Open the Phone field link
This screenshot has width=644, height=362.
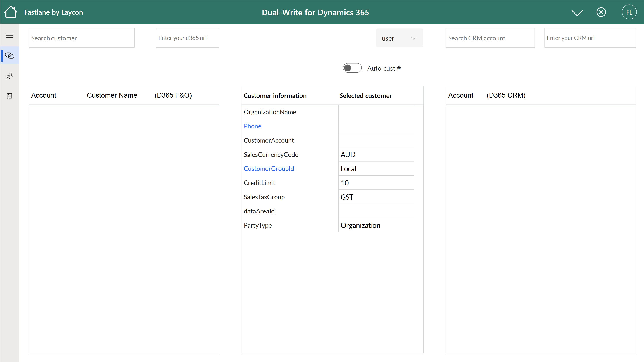click(252, 126)
